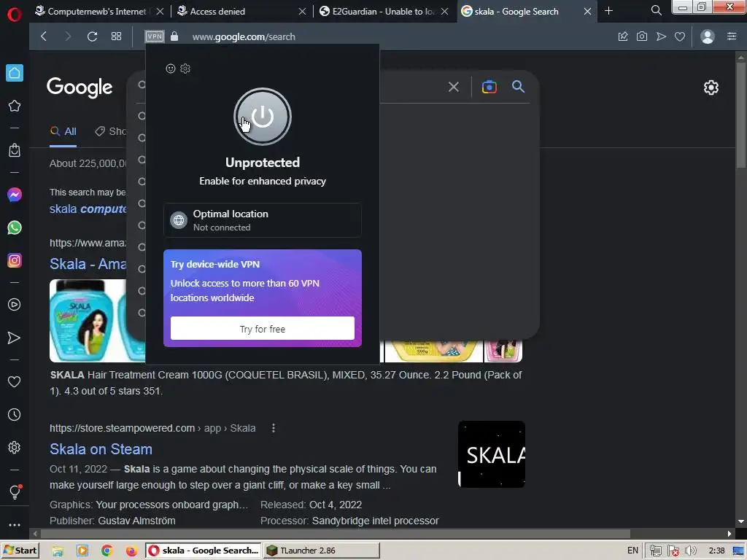The image size is (747, 560).
Task: Click the VPN badge in address bar
Action: click(155, 36)
